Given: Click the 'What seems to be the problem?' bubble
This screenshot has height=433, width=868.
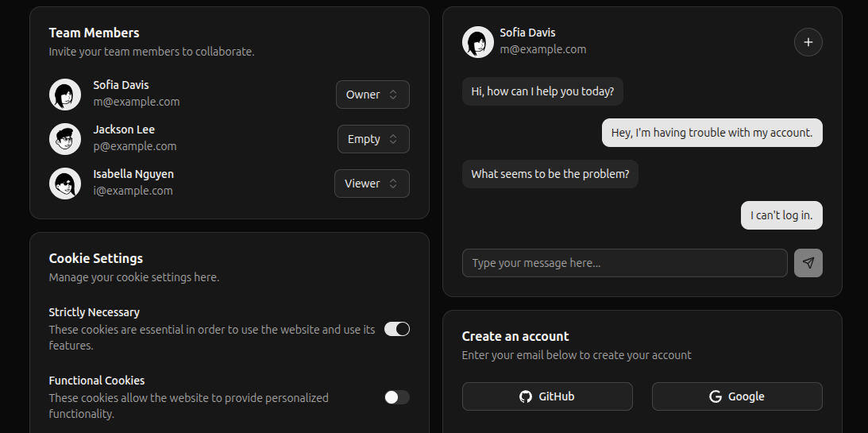Looking at the screenshot, I should [550, 174].
